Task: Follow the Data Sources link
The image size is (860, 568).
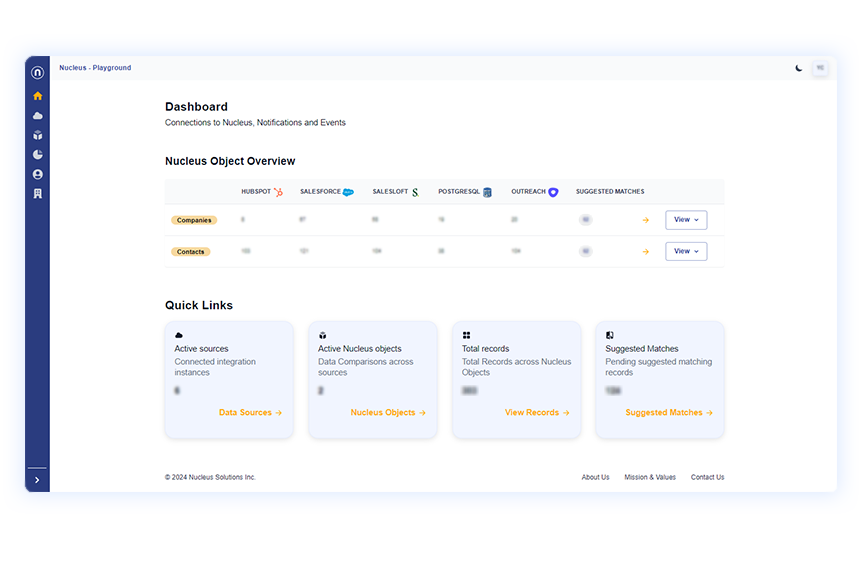Action: pos(250,412)
